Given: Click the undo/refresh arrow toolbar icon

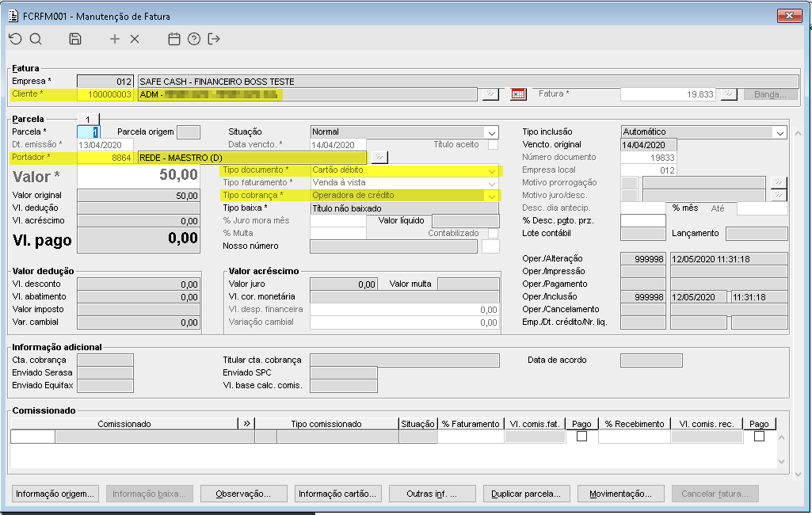Looking at the screenshot, I should [x=16, y=39].
